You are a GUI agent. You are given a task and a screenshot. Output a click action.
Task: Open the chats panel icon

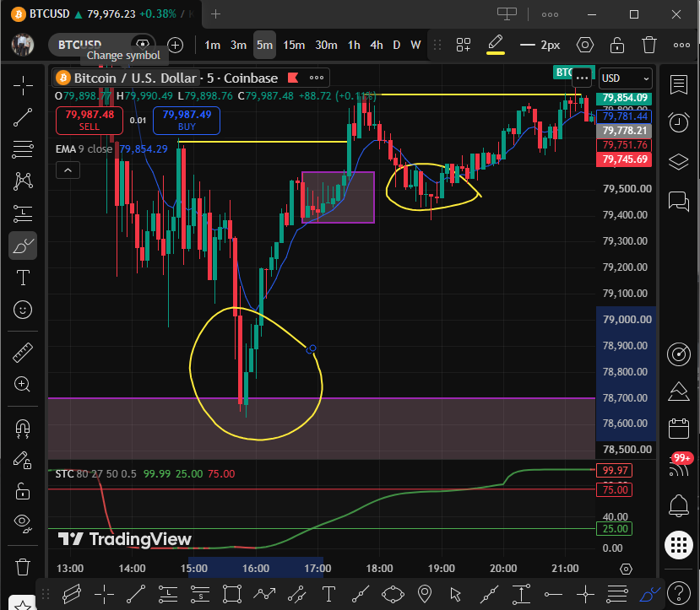click(x=679, y=201)
